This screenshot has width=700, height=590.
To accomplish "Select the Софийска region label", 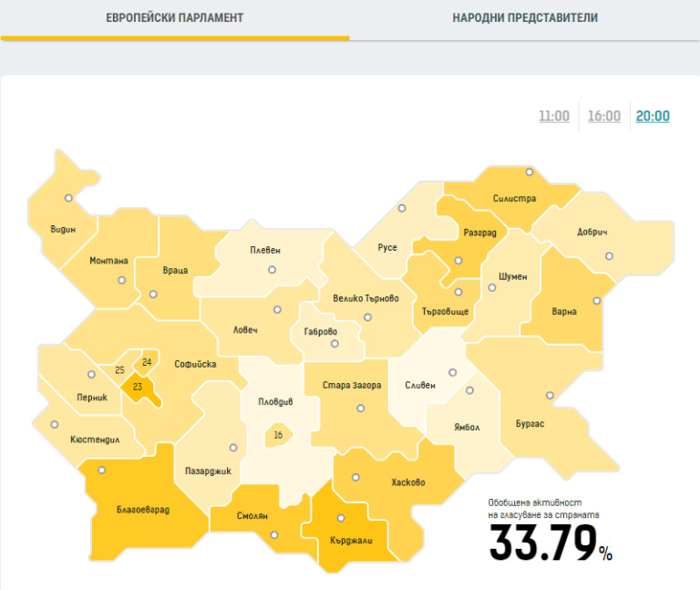I will [194, 364].
